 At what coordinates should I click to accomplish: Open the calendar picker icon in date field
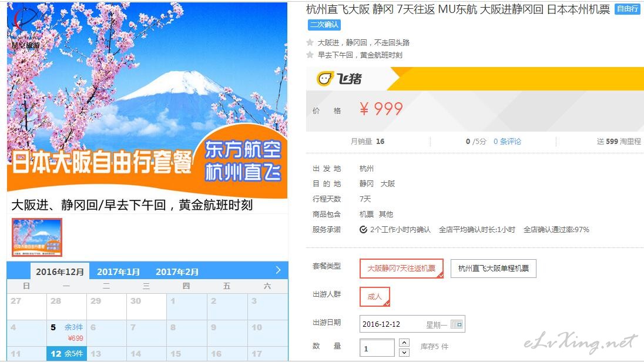point(457,324)
